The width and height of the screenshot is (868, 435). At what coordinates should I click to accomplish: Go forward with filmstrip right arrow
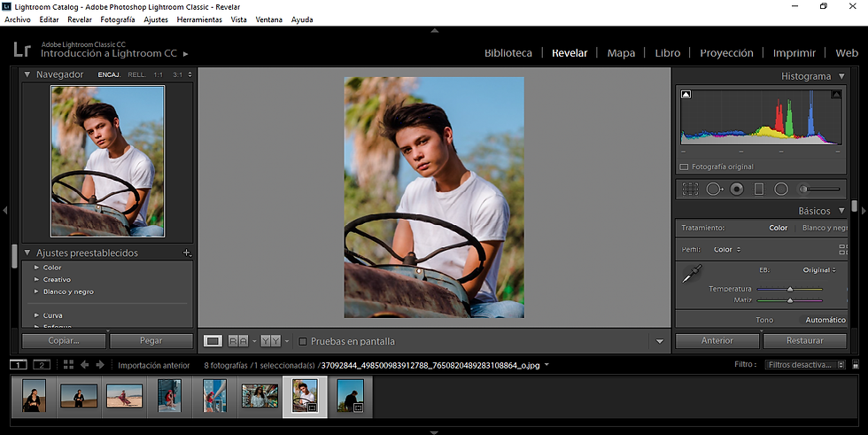(100, 365)
